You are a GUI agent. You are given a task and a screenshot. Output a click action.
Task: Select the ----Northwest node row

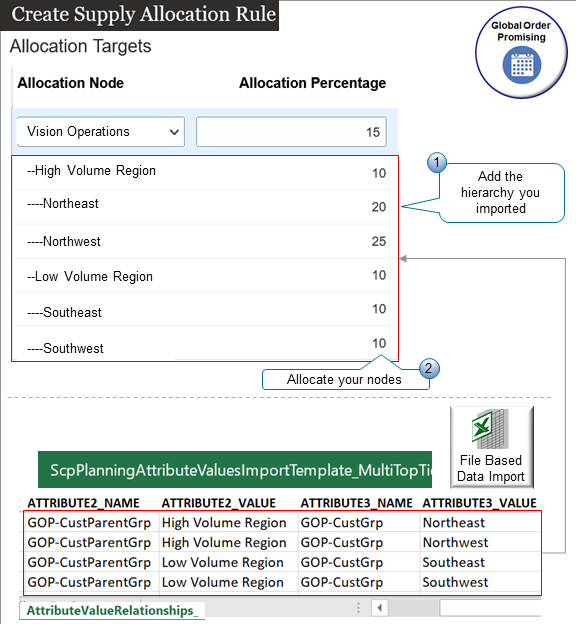click(205, 241)
